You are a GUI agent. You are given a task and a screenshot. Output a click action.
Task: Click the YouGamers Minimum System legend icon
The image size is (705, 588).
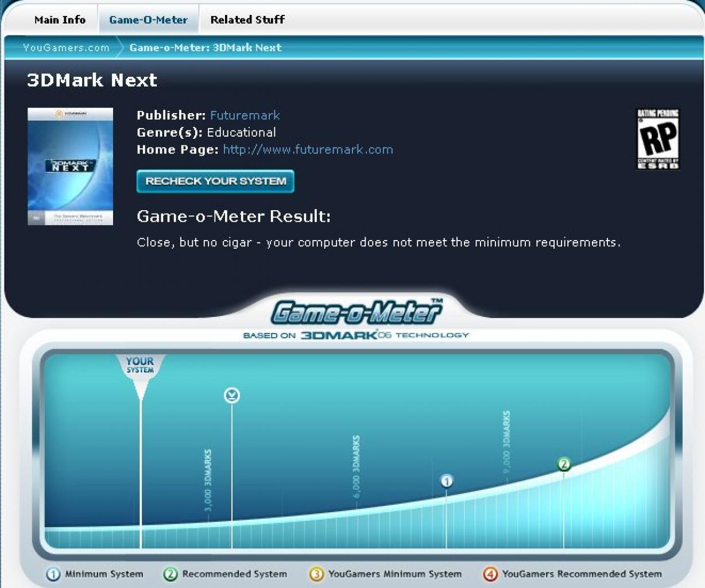click(316, 574)
